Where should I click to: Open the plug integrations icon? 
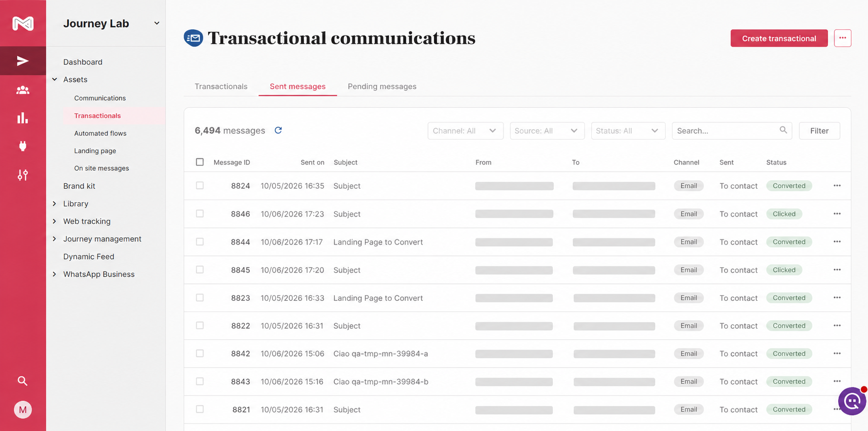[x=23, y=146]
